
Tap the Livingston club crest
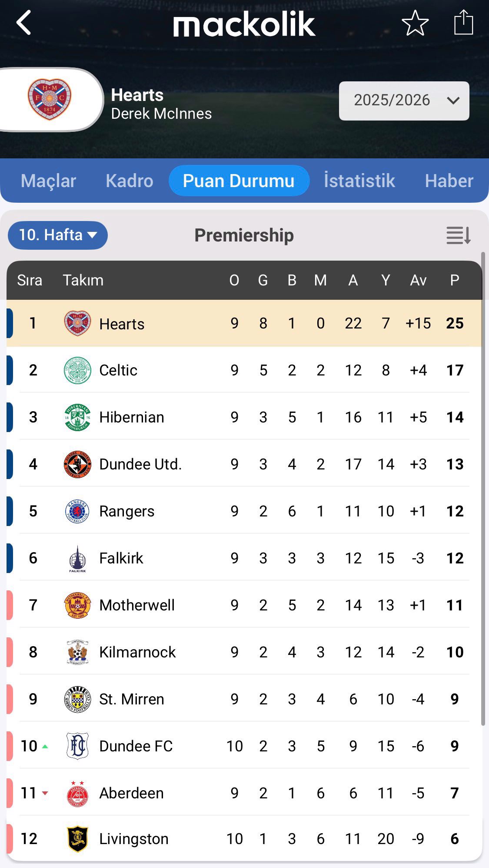point(77,838)
